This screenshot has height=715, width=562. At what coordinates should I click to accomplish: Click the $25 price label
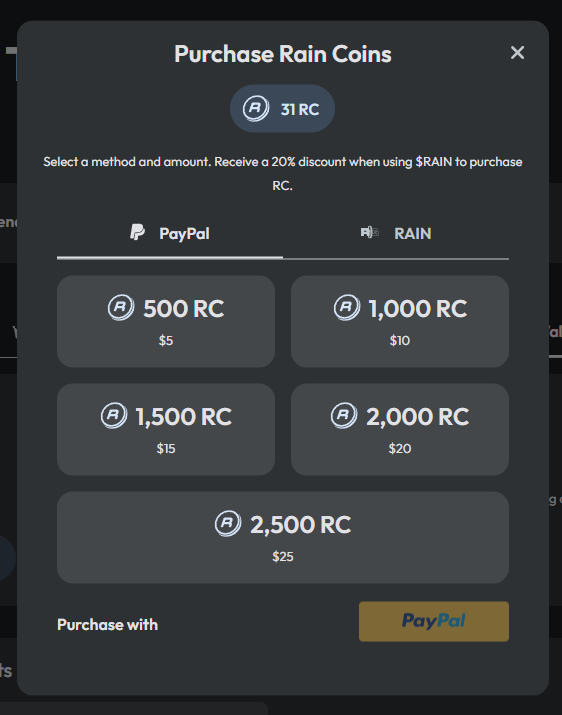click(x=283, y=556)
